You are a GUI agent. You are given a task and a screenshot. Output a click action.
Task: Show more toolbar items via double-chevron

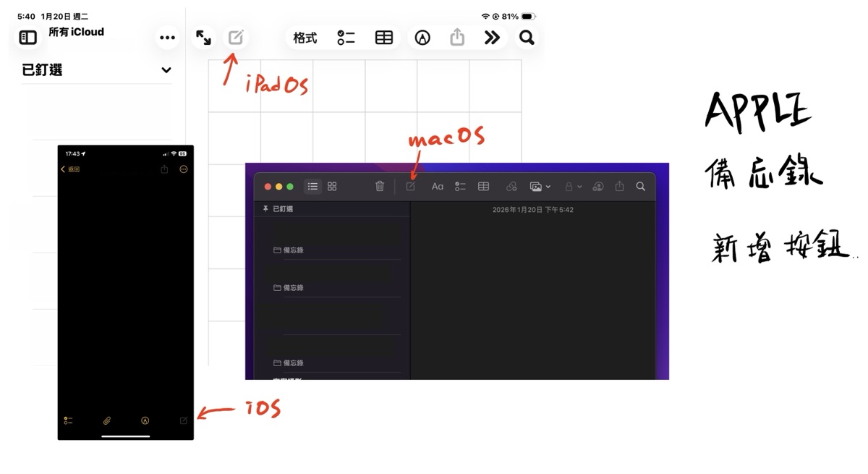(x=492, y=38)
